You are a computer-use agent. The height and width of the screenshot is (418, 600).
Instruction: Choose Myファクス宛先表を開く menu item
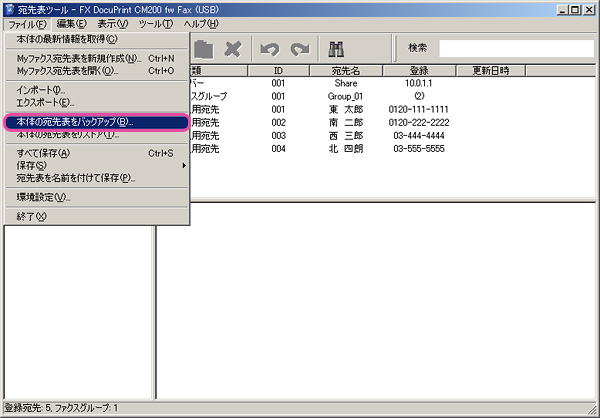coord(67,71)
